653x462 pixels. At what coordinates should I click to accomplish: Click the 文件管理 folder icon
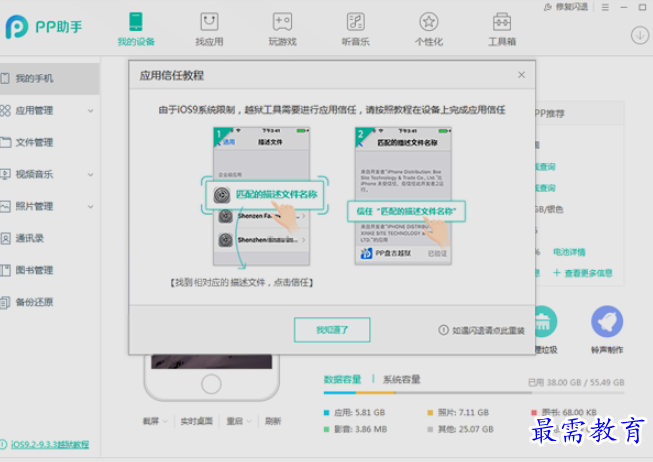(5, 142)
